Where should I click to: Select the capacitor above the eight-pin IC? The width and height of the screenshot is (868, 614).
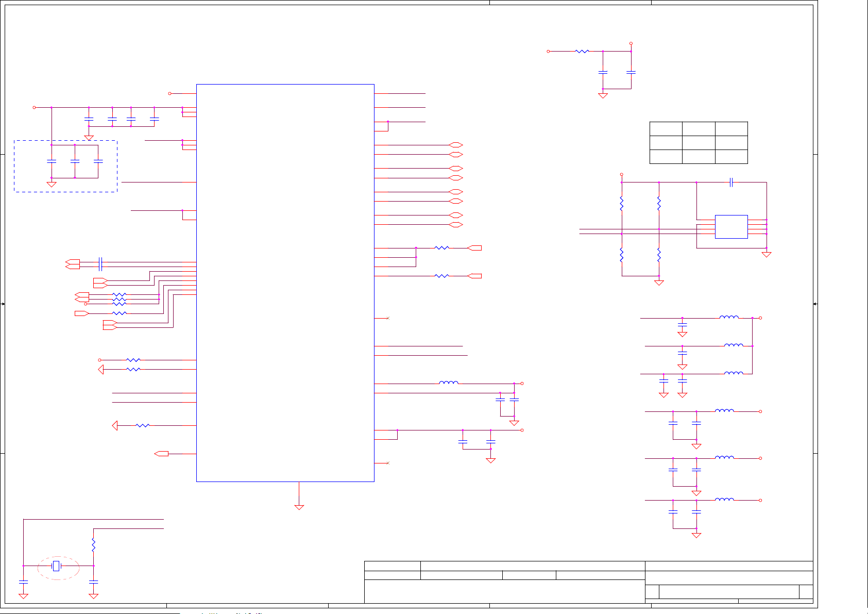coord(731,182)
